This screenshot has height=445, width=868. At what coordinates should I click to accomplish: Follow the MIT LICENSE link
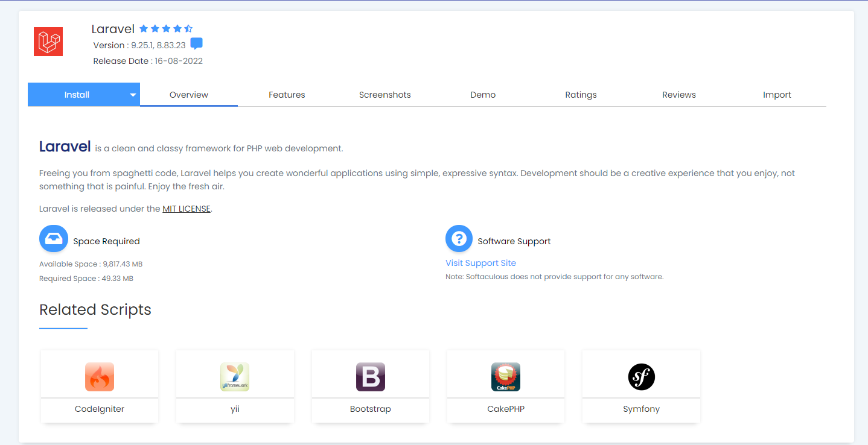pyautogui.click(x=187, y=209)
